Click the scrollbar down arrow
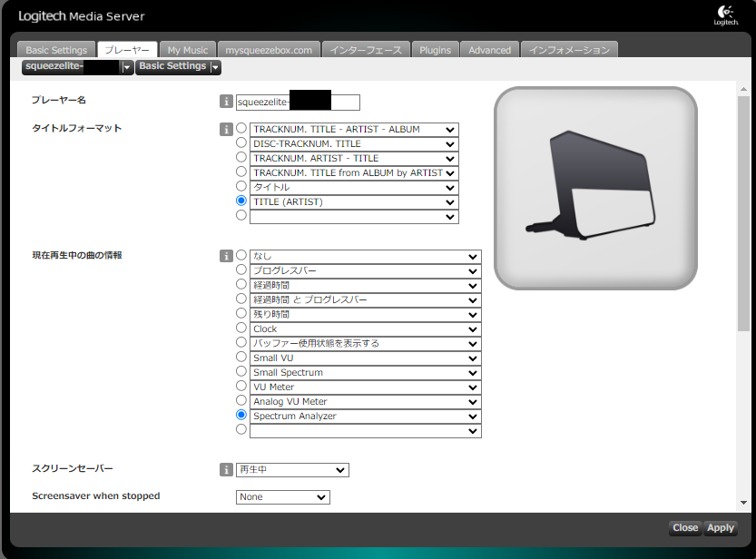The width and height of the screenshot is (756, 559). click(x=743, y=503)
